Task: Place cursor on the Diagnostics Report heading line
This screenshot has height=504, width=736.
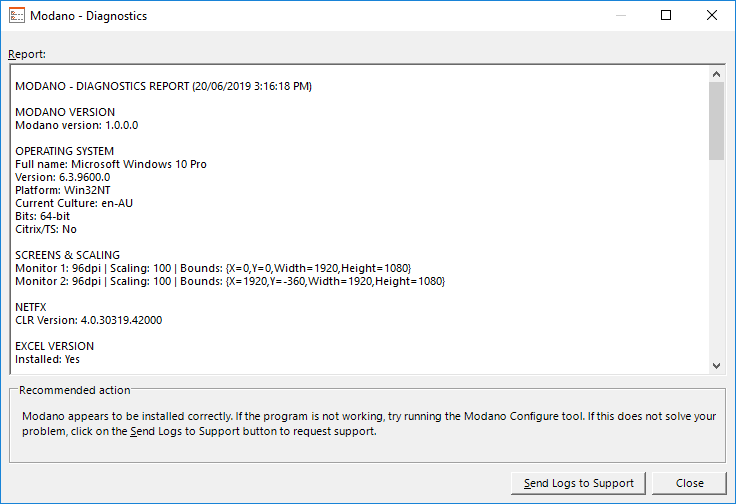Action: click(164, 87)
